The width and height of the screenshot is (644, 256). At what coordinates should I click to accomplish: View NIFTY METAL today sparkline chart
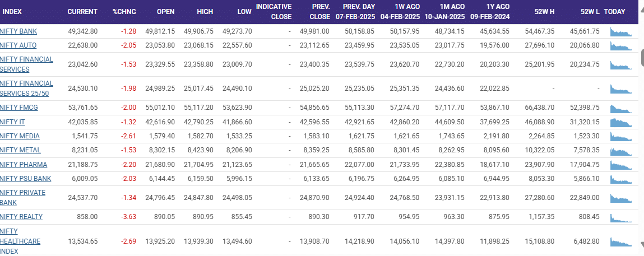coord(621,151)
